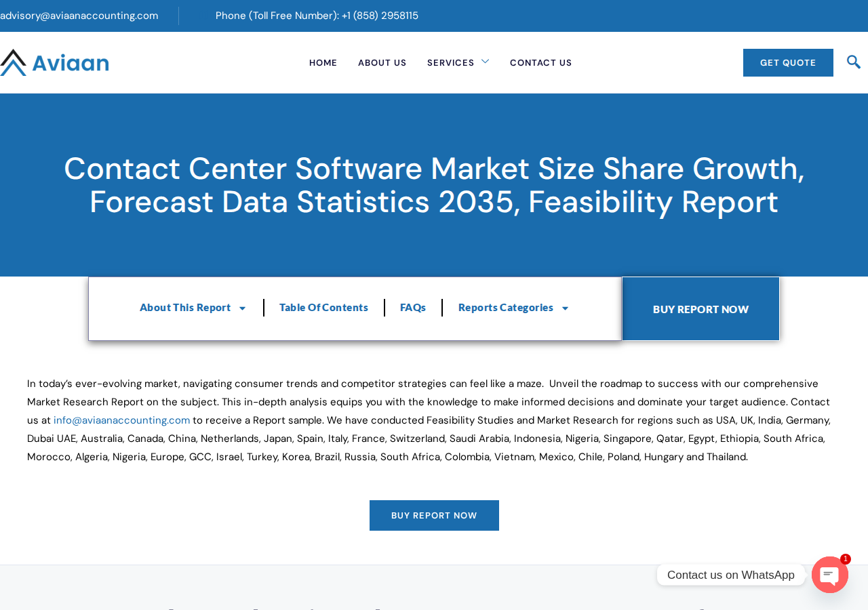
Task: Click Buy Report Now below paragraph
Action: (x=434, y=515)
